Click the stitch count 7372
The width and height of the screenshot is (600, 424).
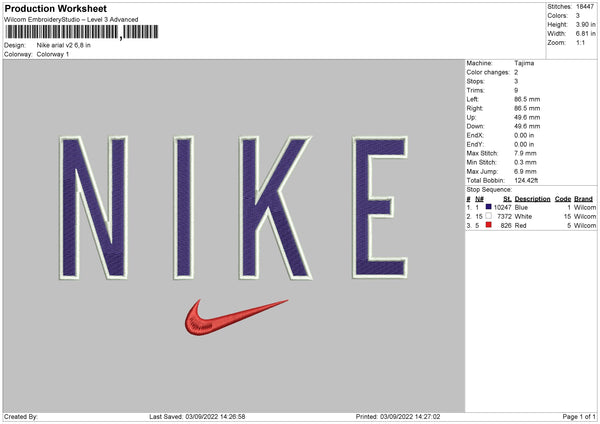[x=504, y=217]
